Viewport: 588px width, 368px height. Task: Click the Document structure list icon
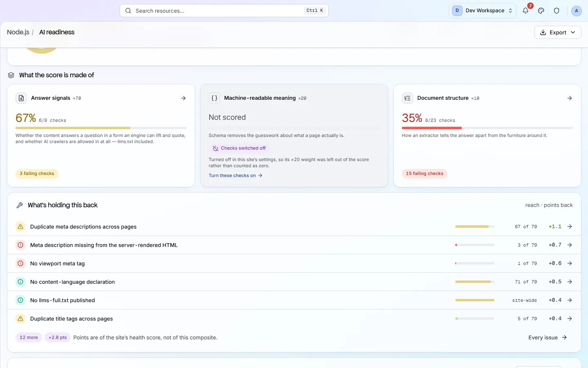pos(408,98)
